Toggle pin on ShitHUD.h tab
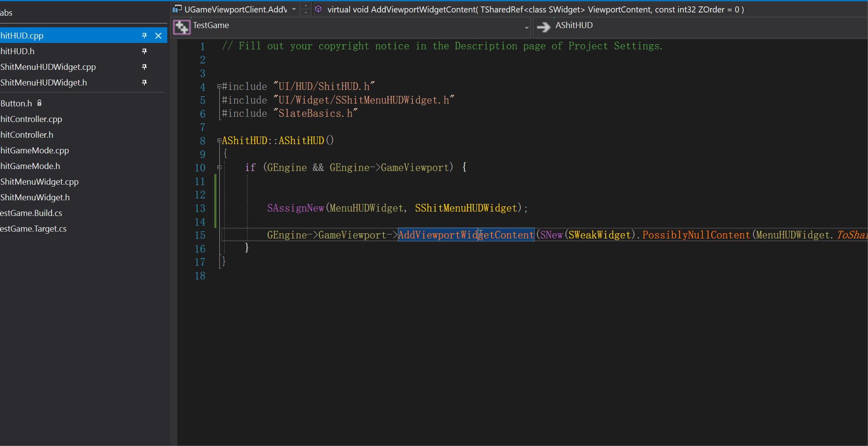Image resolution: width=868 pixels, height=446 pixels. pyautogui.click(x=144, y=51)
